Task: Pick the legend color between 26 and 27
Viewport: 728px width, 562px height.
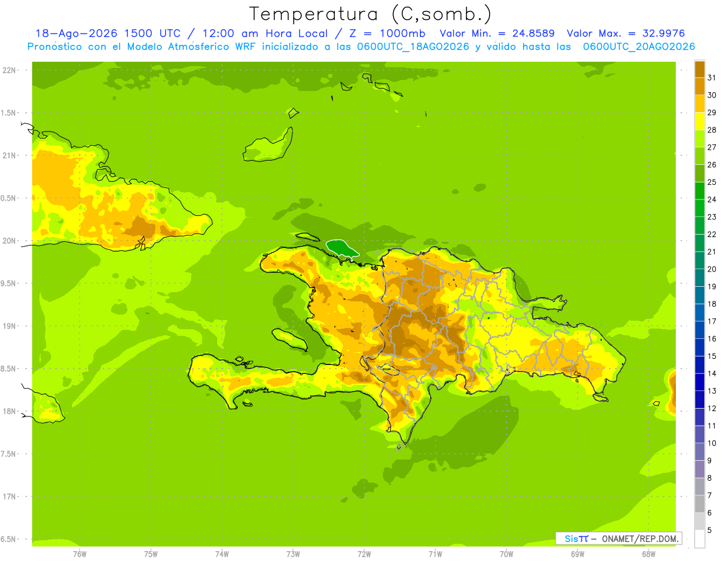Action: (x=699, y=156)
